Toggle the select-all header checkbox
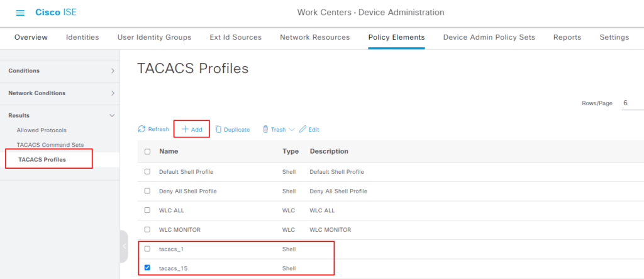The image size is (644, 279). point(147,152)
